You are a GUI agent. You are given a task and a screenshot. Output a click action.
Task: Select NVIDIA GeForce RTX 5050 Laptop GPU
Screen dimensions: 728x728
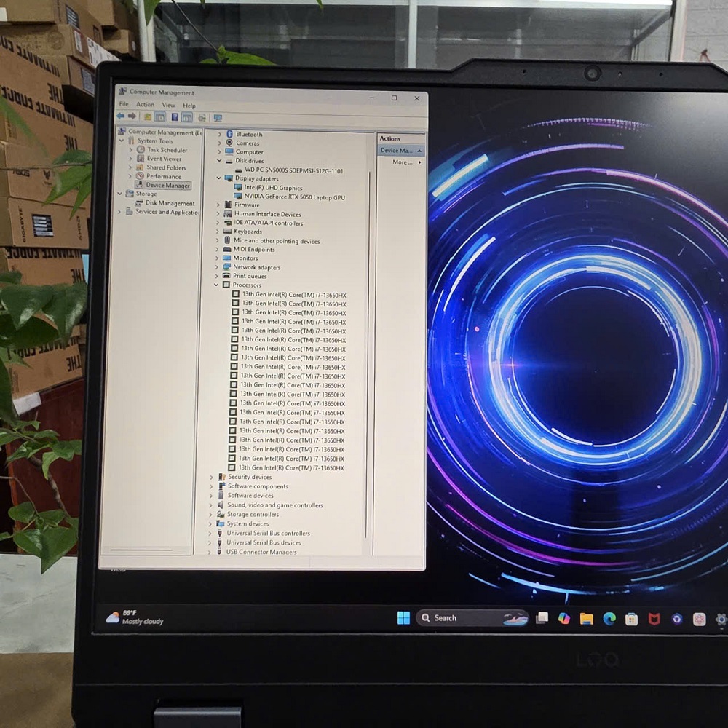click(294, 197)
